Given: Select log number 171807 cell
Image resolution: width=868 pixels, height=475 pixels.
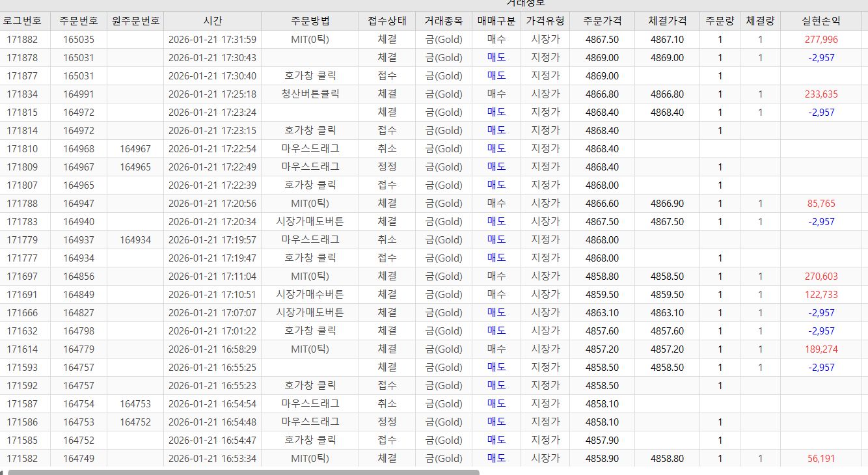Looking at the screenshot, I should [22, 185].
